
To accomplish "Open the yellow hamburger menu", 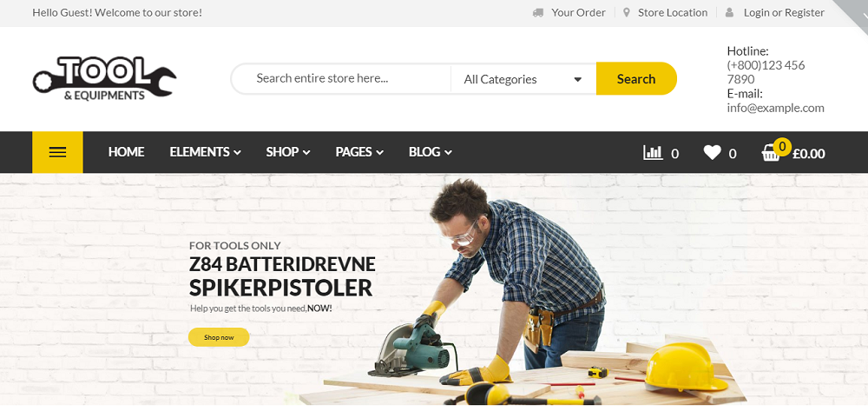I will [57, 152].
